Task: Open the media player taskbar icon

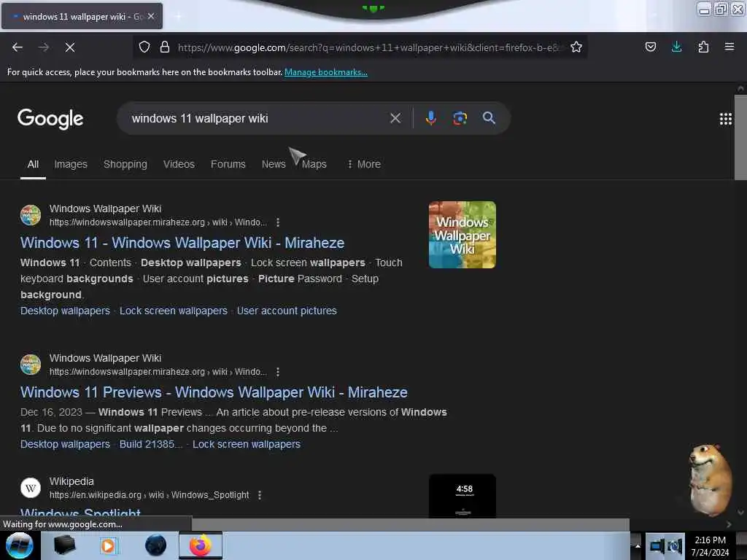Action: point(108,545)
